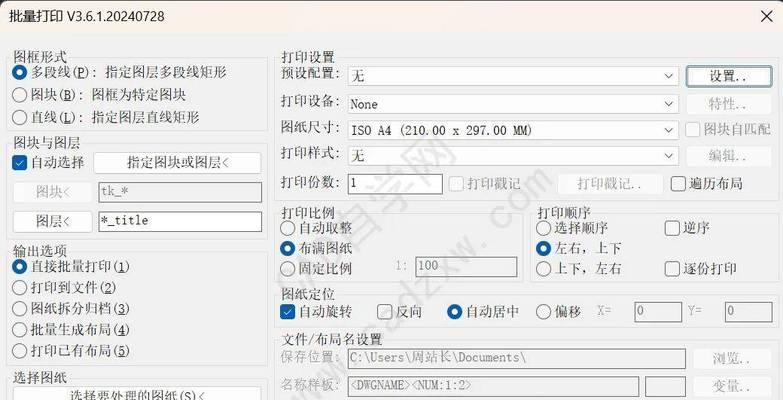
Task: Uncheck the 自动选择 checkbox
Action: (x=19, y=163)
